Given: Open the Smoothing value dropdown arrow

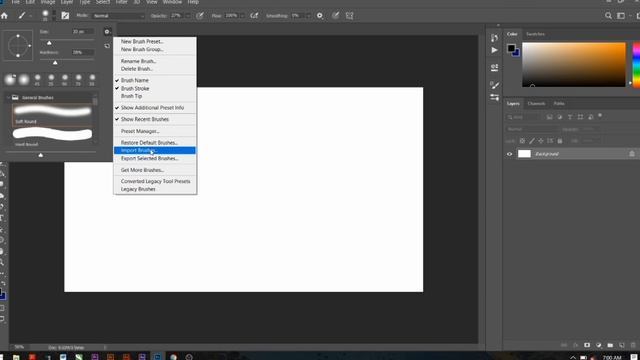Looking at the screenshot, I should click(308, 16).
